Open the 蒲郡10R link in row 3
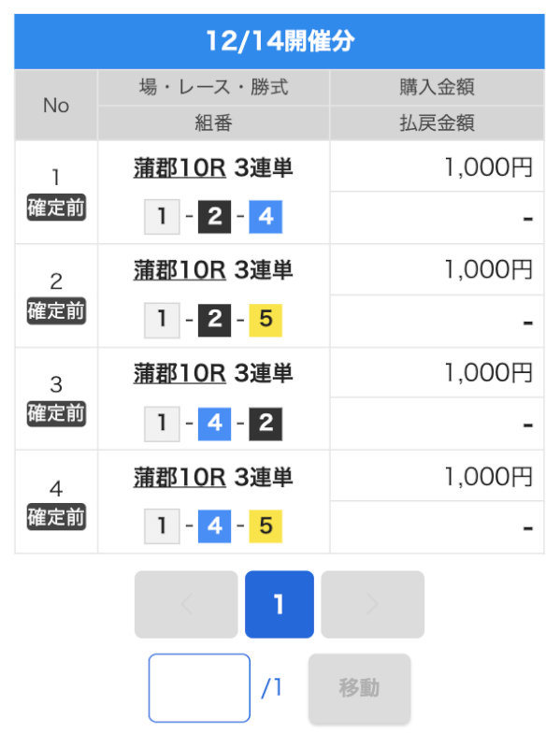 [x=179, y=373]
